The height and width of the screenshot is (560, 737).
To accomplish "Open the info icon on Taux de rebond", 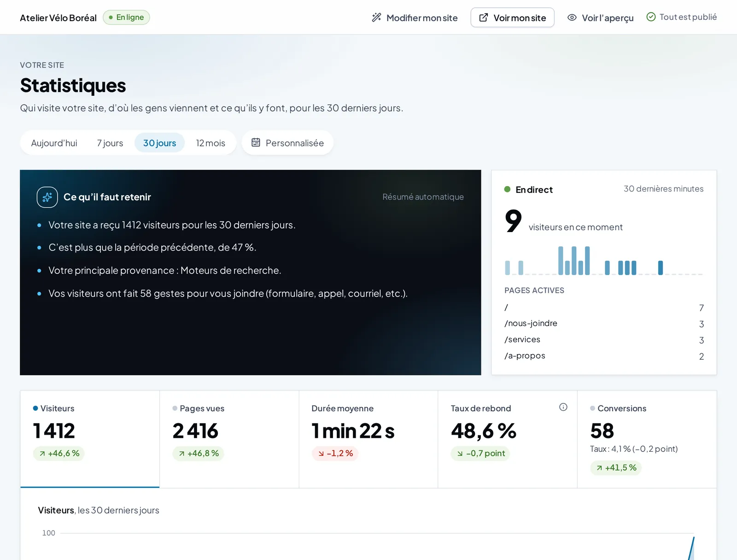I will pyautogui.click(x=563, y=407).
